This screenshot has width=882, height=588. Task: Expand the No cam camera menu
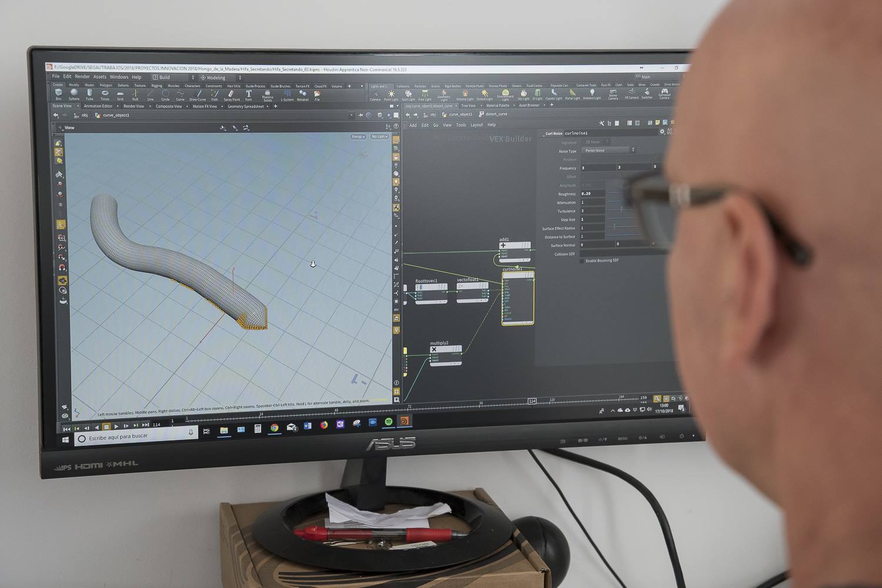click(379, 136)
